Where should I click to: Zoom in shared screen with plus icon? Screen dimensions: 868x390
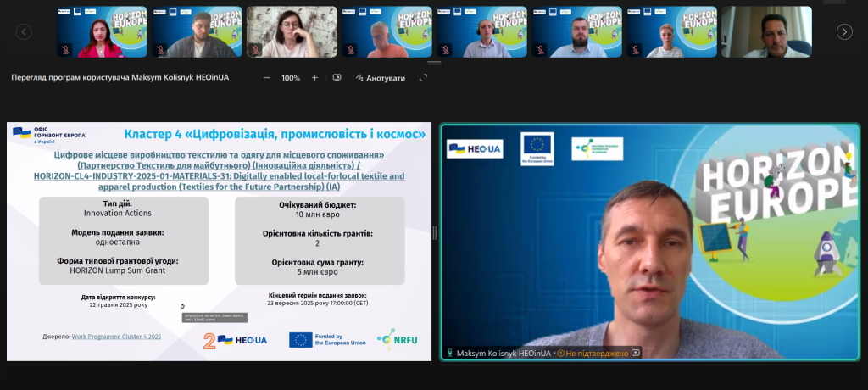314,77
